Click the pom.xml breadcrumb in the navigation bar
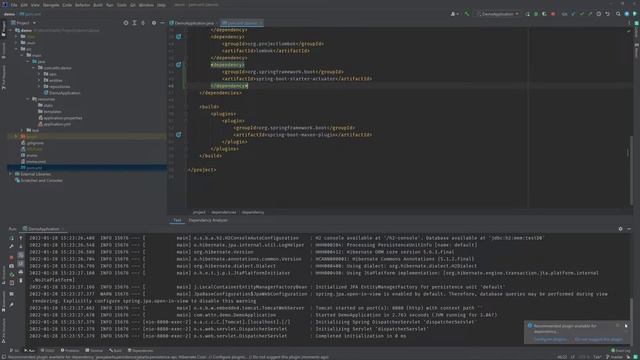Viewport: 640px width, 360px height. pos(31,14)
